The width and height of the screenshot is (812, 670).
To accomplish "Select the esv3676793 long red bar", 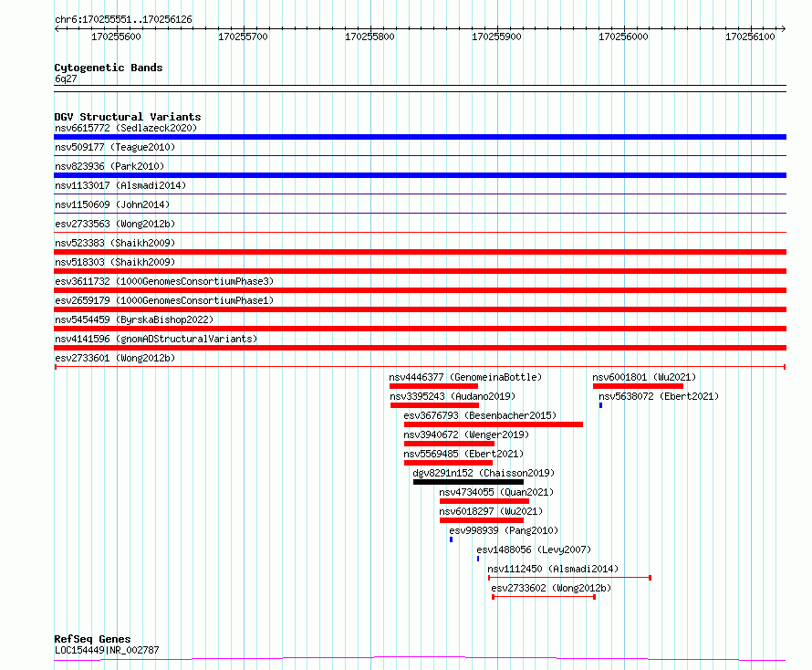I will click(494, 424).
